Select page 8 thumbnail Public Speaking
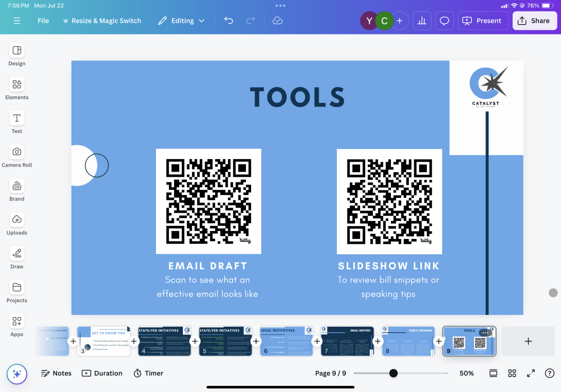Screen dimensions: 561x392 tap(408, 341)
